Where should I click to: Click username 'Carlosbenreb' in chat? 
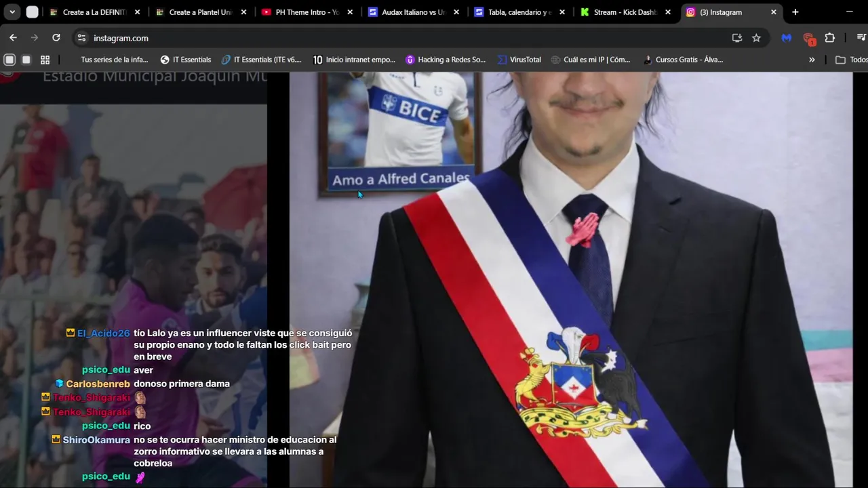point(98,384)
